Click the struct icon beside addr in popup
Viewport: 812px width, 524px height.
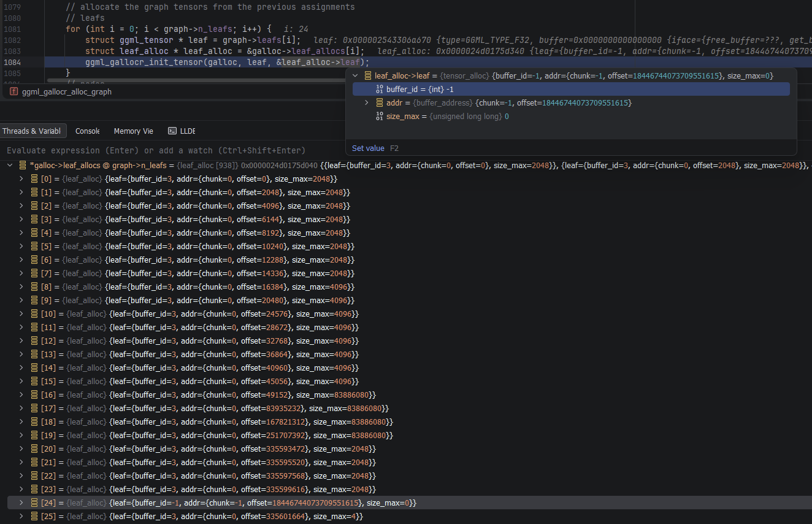(380, 102)
